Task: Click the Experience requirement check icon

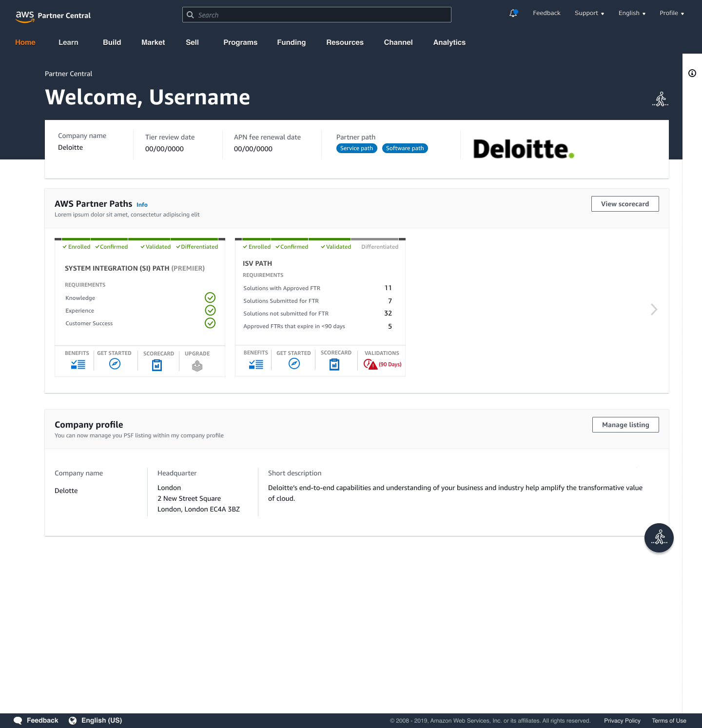Action: pos(210,310)
